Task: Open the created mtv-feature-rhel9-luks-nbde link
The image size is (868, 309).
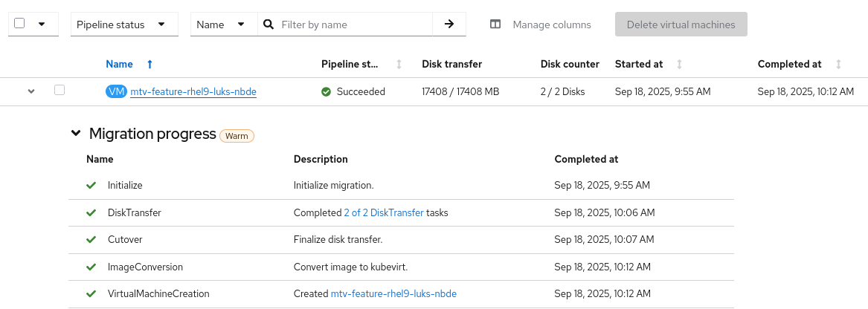Action: [x=393, y=294]
